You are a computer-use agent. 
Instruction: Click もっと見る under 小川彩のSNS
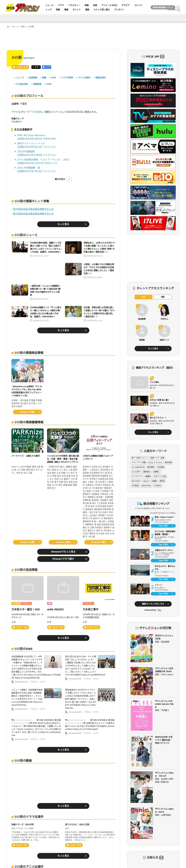point(63,750)
